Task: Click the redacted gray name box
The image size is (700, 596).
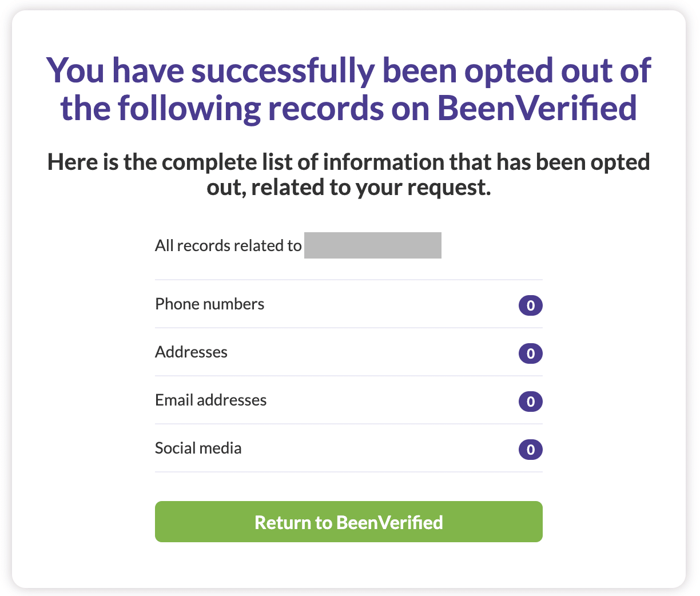Action: [372, 245]
